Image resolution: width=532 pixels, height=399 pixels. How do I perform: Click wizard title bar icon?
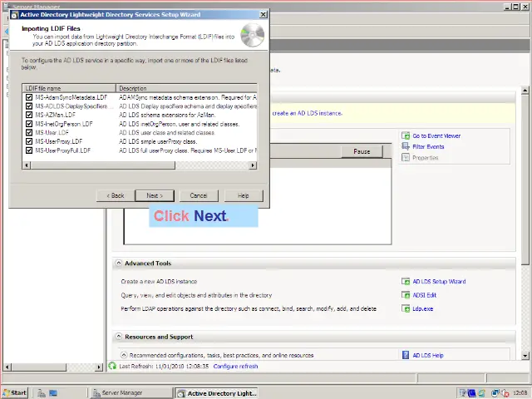click(15, 15)
